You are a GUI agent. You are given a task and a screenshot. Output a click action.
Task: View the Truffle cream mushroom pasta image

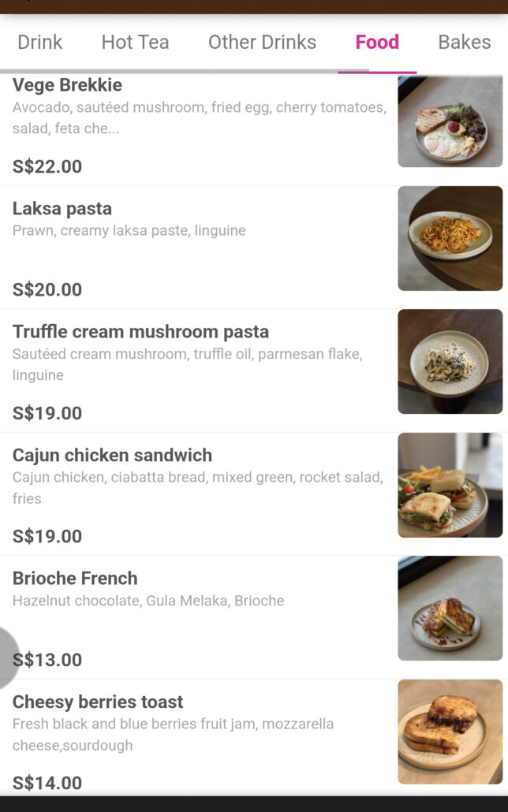tap(450, 361)
